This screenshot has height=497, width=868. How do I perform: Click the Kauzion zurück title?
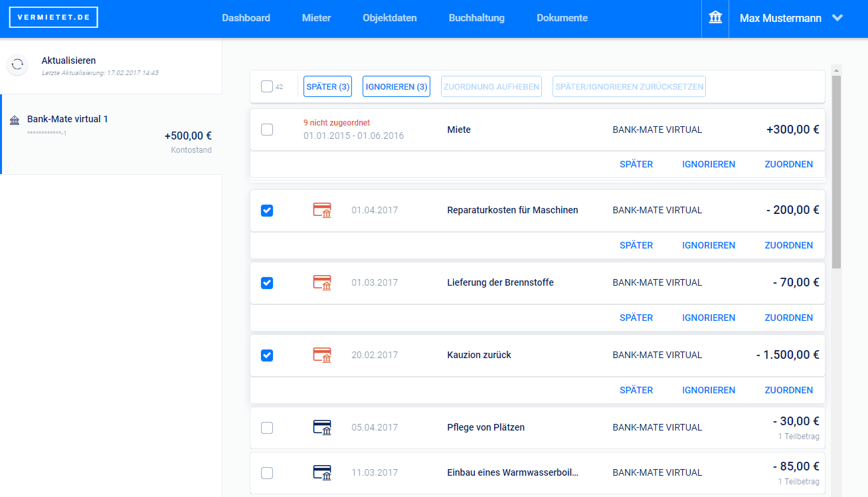[x=479, y=355]
